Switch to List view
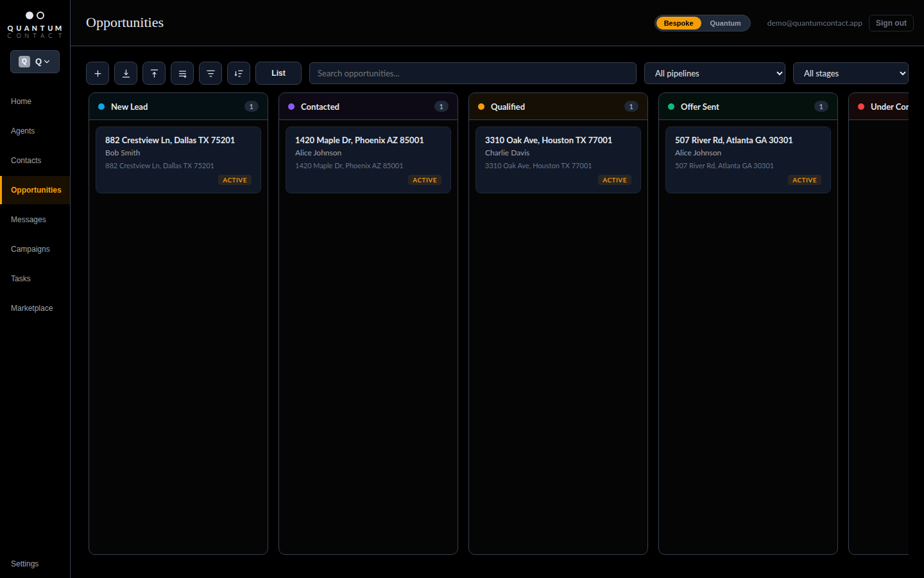The image size is (924, 578). click(278, 73)
